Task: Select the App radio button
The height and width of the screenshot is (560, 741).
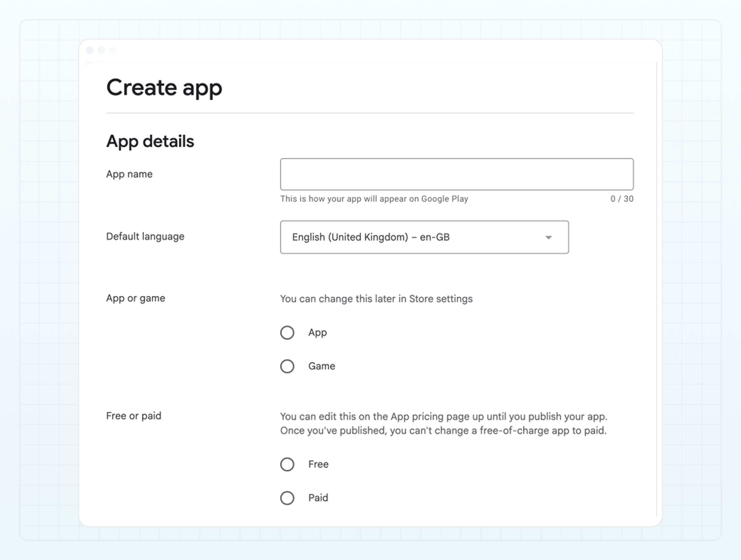Action: click(x=287, y=333)
